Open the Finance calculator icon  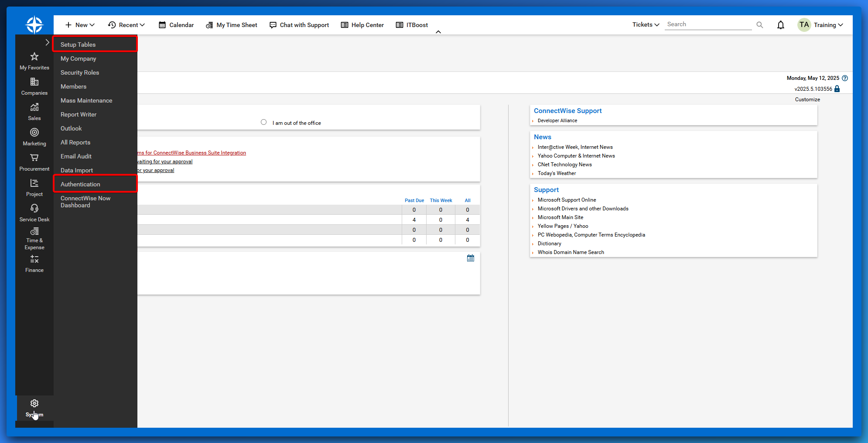click(x=34, y=259)
